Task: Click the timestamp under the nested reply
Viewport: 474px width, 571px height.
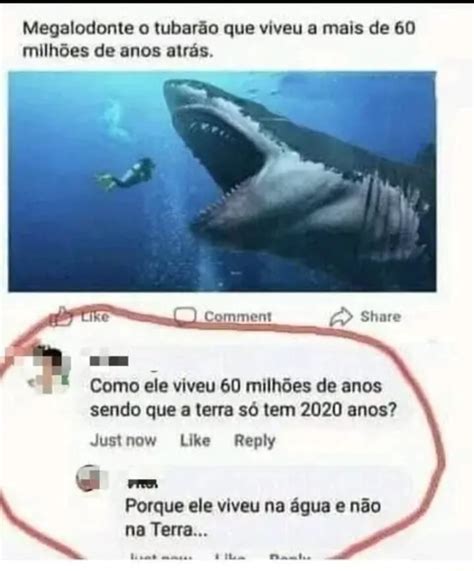Action: pos(159,556)
